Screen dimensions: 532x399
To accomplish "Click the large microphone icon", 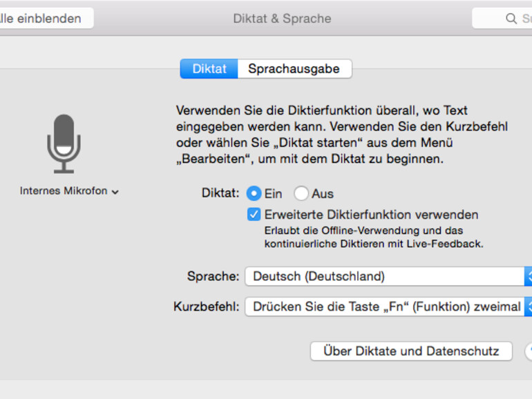I will pos(64,144).
